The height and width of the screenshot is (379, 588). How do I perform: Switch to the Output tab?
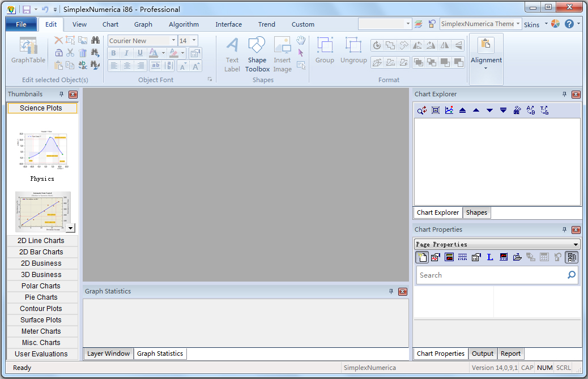point(482,354)
